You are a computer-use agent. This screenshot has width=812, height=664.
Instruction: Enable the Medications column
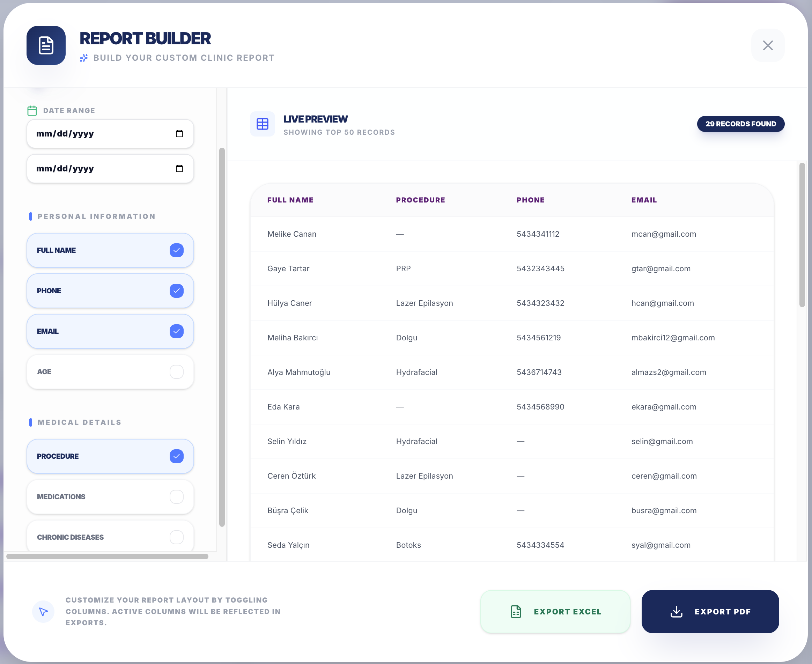coord(176,496)
